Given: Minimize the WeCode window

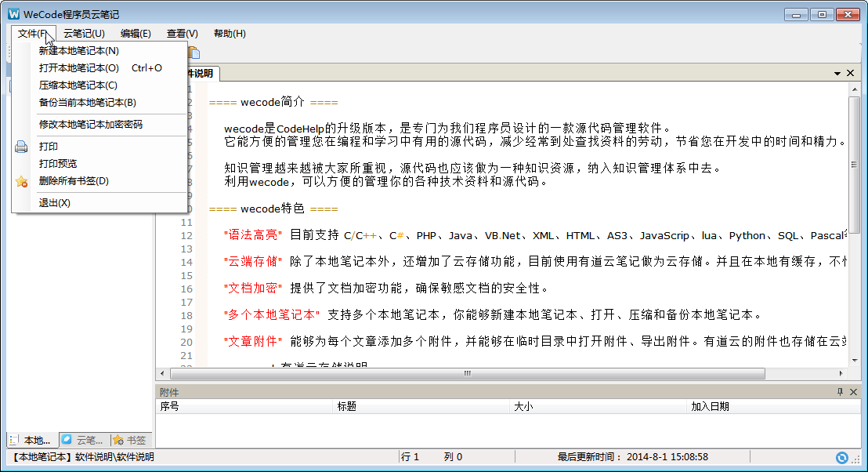Looking at the screenshot, I should pyautogui.click(x=796, y=15).
